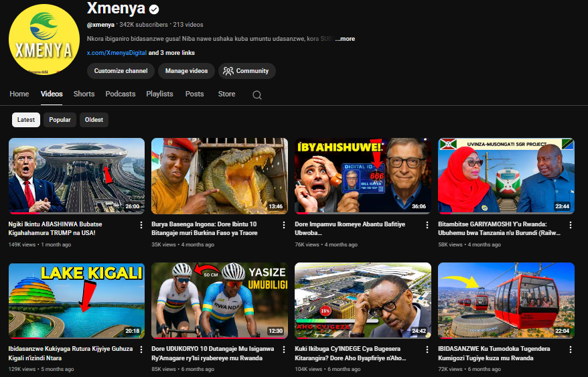Sort videos by Latest
The height and width of the screenshot is (377, 588).
pyautogui.click(x=26, y=120)
